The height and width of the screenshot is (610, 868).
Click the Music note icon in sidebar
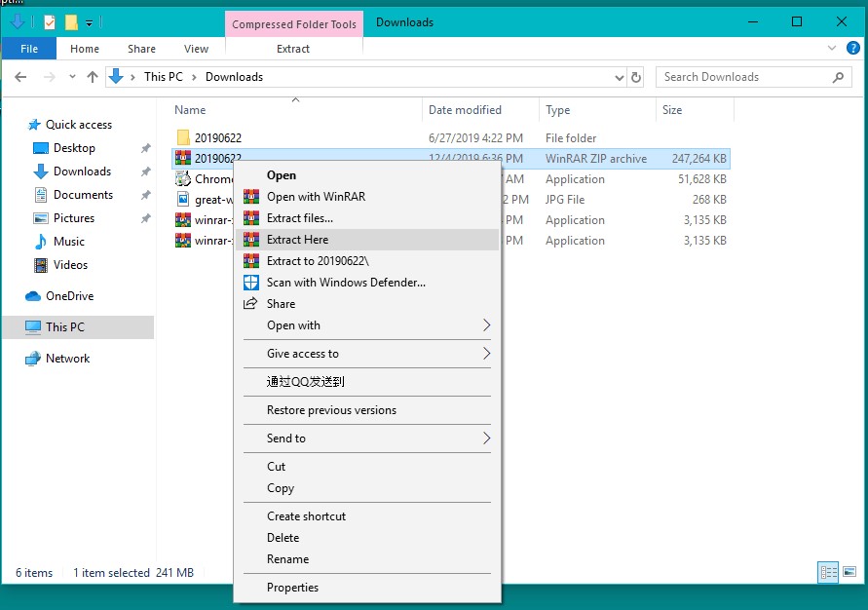tap(40, 242)
